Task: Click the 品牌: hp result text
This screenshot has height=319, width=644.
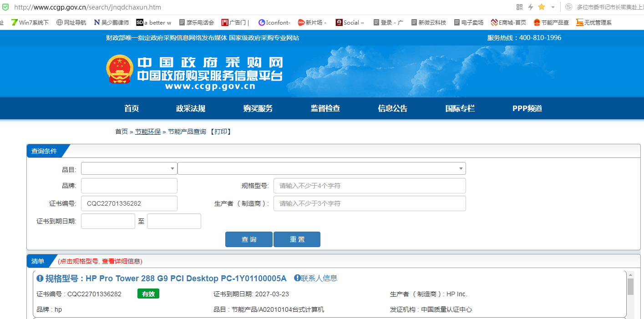Action: click(49, 309)
